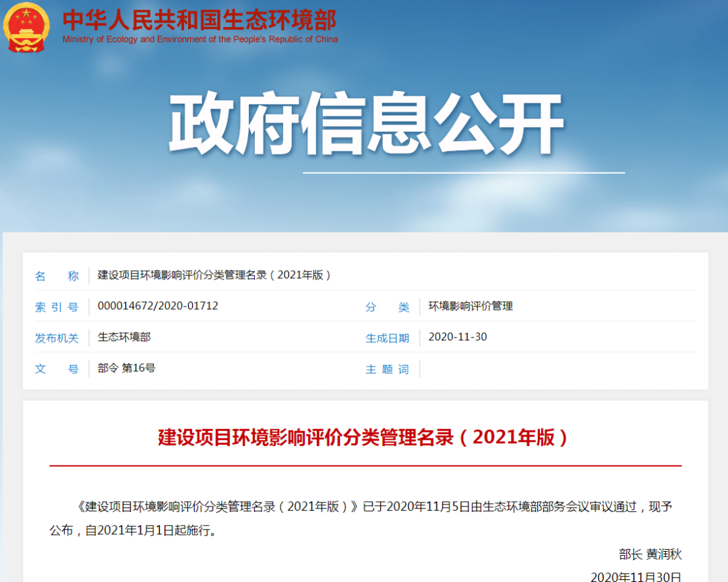The height and width of the screenshot is (582, 728).
Task: Click the line 公布，自2021年1月1日起施行
Action: 133,530
